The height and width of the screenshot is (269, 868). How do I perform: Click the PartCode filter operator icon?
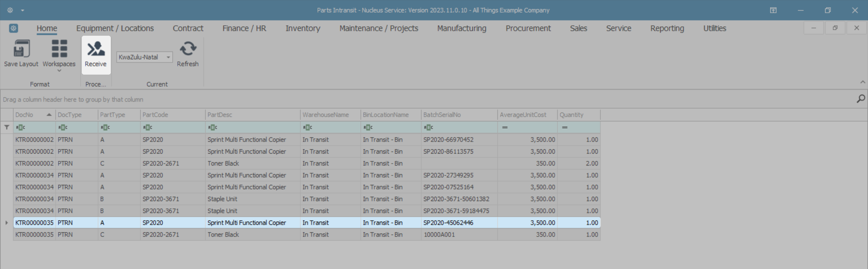pos(148,127)
